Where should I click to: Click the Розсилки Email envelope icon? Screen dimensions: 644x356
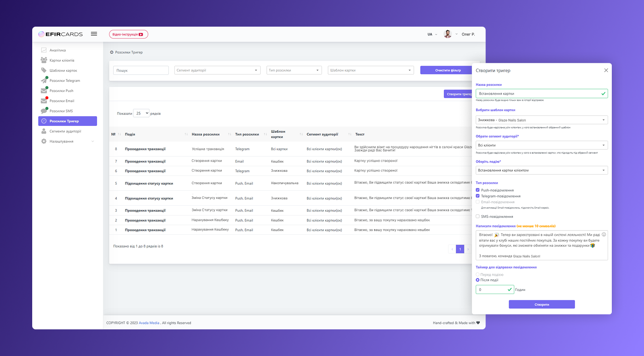tap(44, 101)
